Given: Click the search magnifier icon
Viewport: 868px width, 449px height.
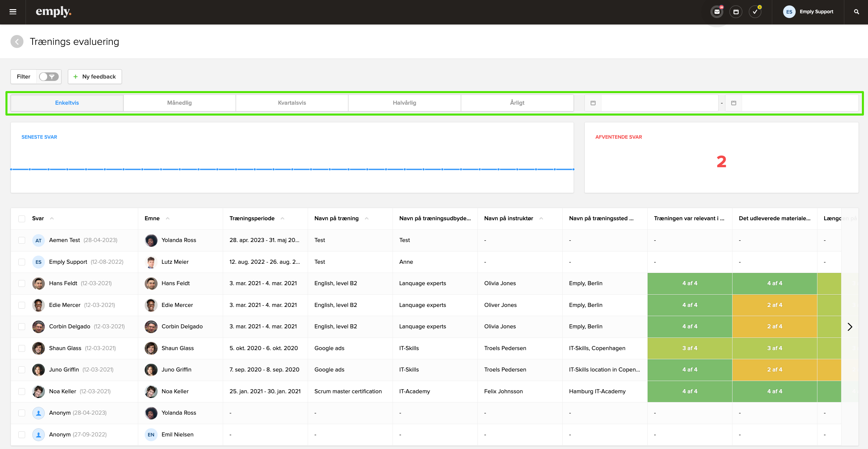Looking at the screenshot, I should 856,12.
